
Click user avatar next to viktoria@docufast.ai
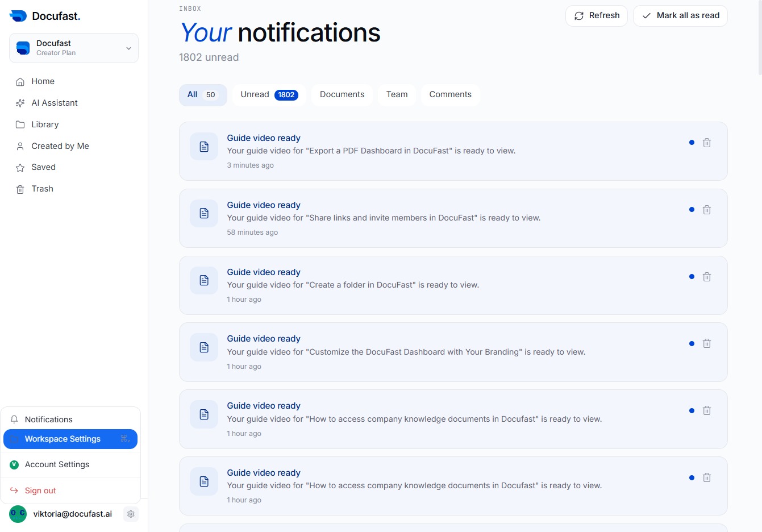point(18,514)
